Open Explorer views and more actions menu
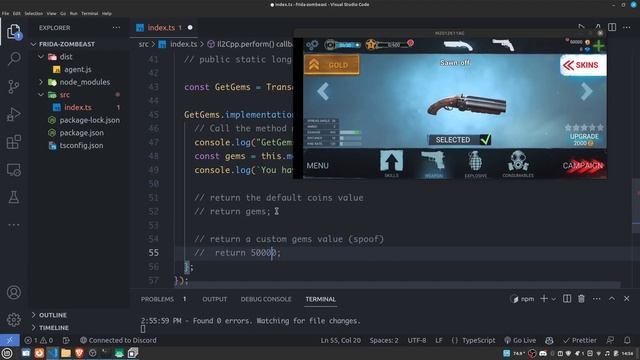 coord(116,28)
